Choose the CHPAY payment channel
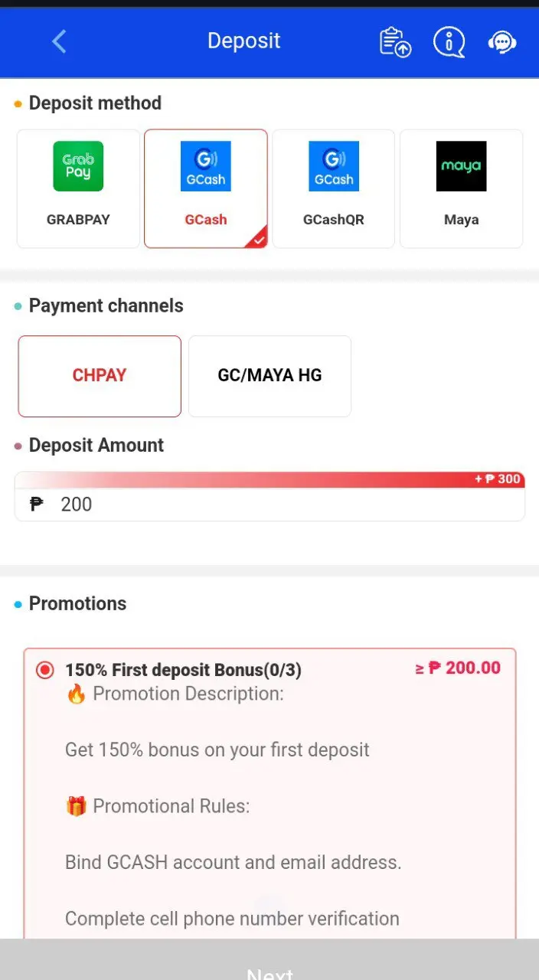 pos(100,376)
